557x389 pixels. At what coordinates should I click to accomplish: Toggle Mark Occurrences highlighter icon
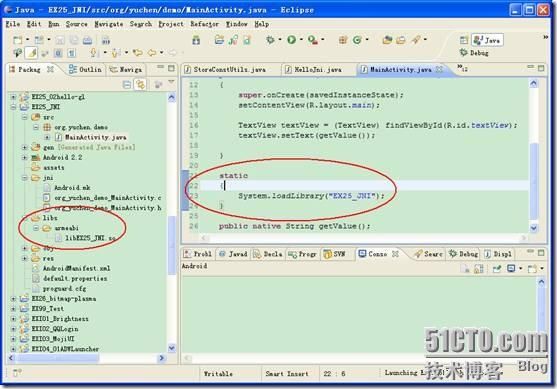click(x=31, y=53)
